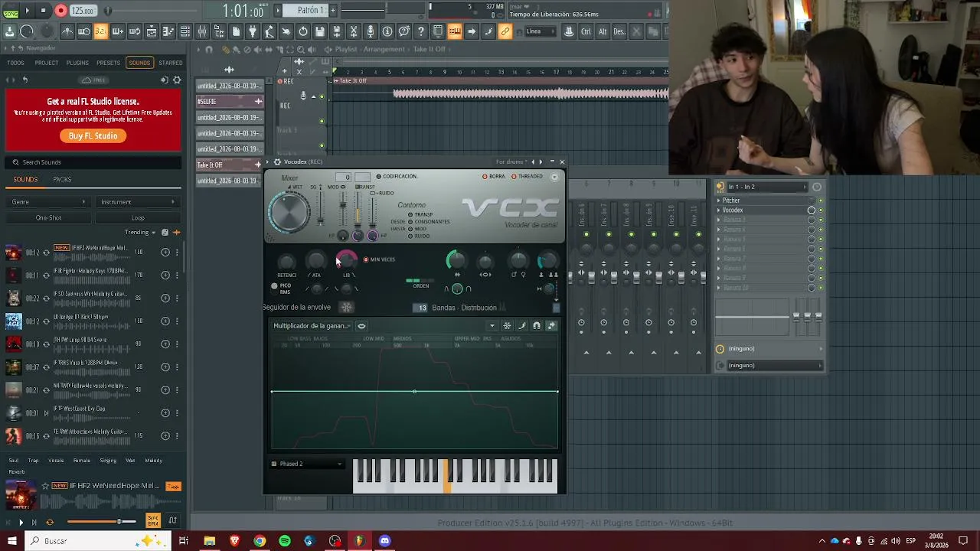Click the microphone recording toolbar icon
The image size is (980, 551).
click(371, 31)
